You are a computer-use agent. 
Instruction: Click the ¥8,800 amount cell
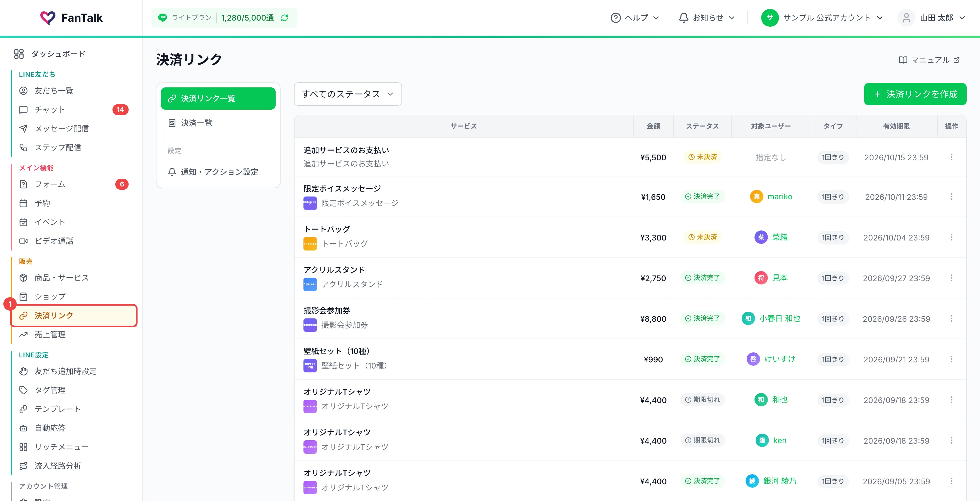[x=653, y=319]
